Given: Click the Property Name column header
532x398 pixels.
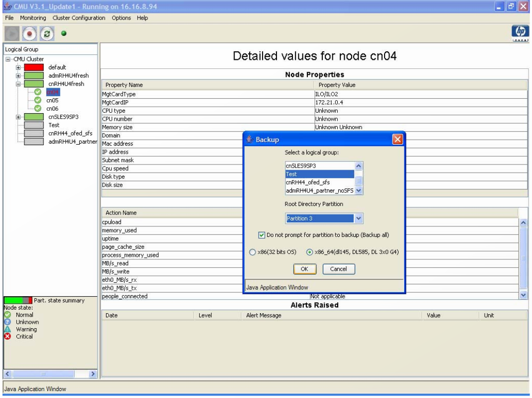Looking at the screenshot, I should (x=208, y=85).
